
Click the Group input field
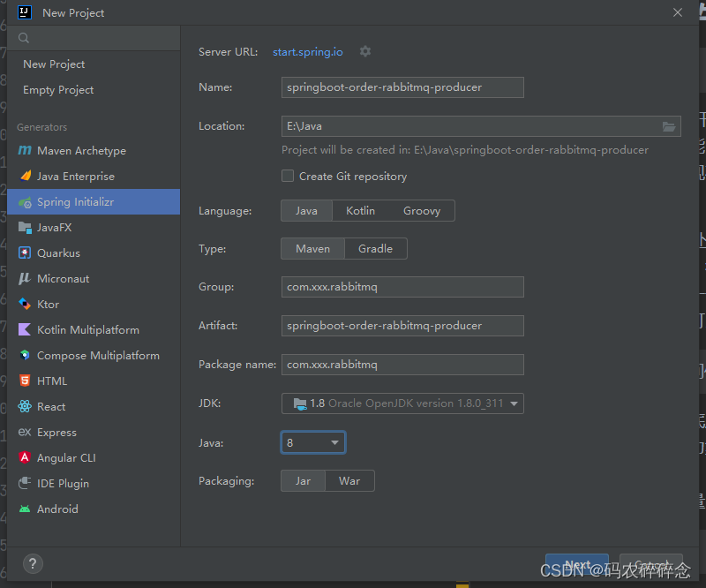(402, 287)
